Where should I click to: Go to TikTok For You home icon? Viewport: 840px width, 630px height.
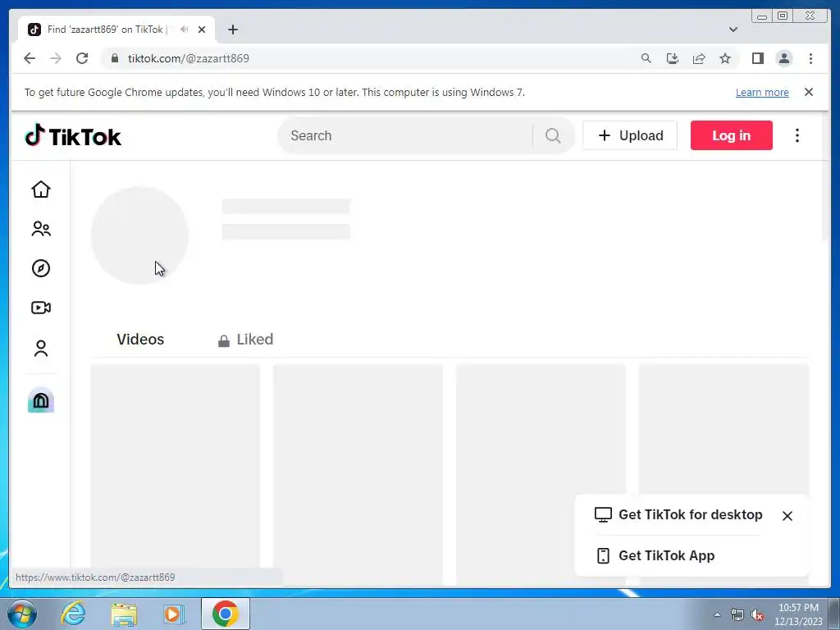41,189
